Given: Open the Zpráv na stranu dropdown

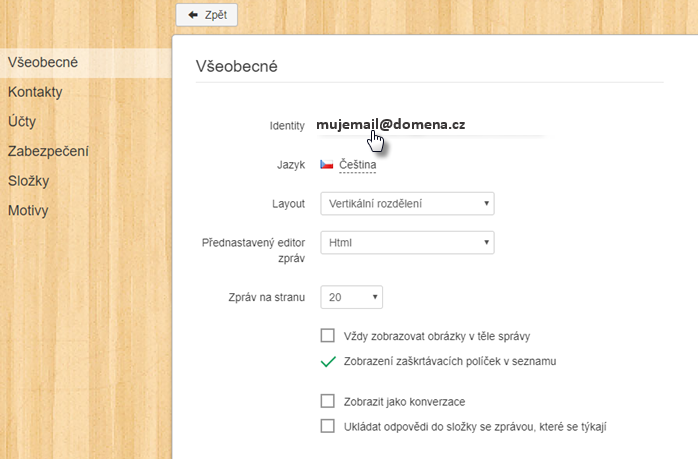Looking at the screenshot, I should point(352,297).
